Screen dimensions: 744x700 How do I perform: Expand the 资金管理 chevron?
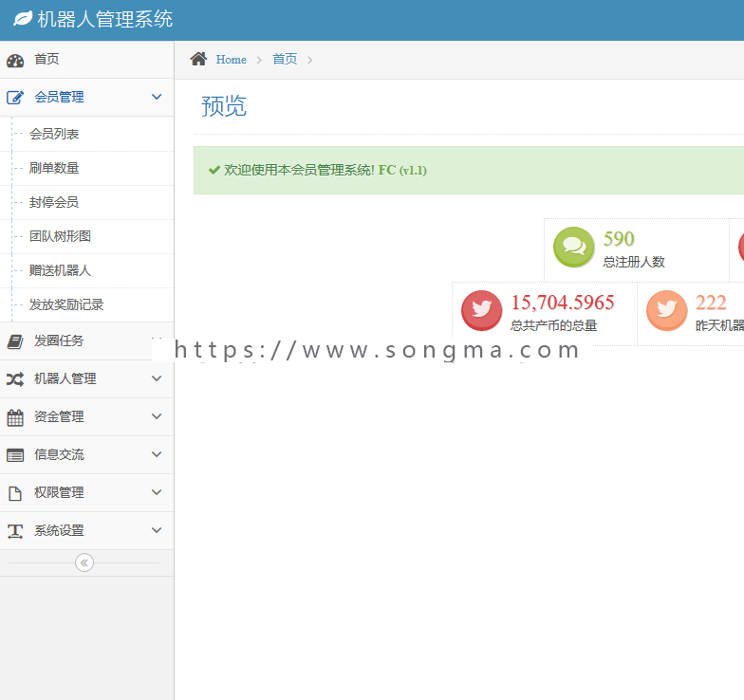click(157, 416)
